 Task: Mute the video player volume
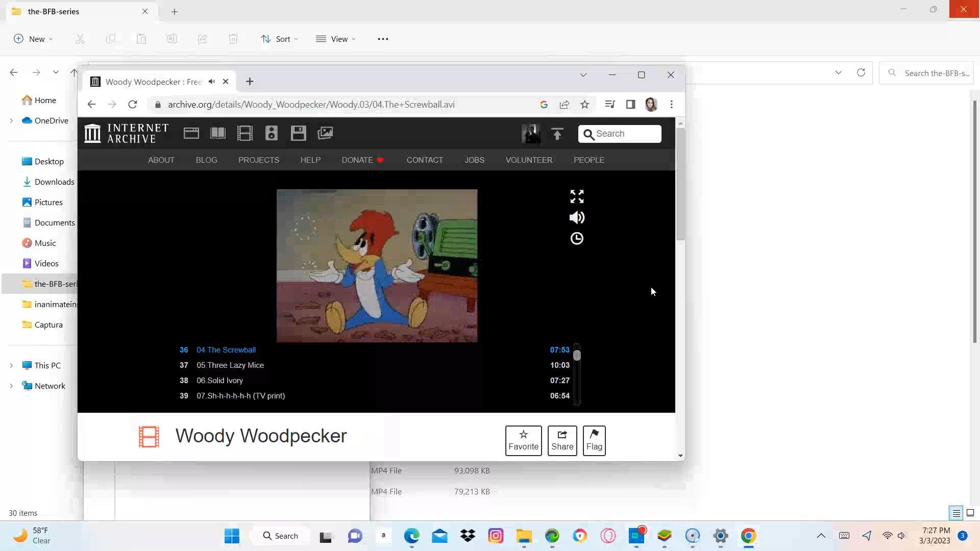point(577,218)
